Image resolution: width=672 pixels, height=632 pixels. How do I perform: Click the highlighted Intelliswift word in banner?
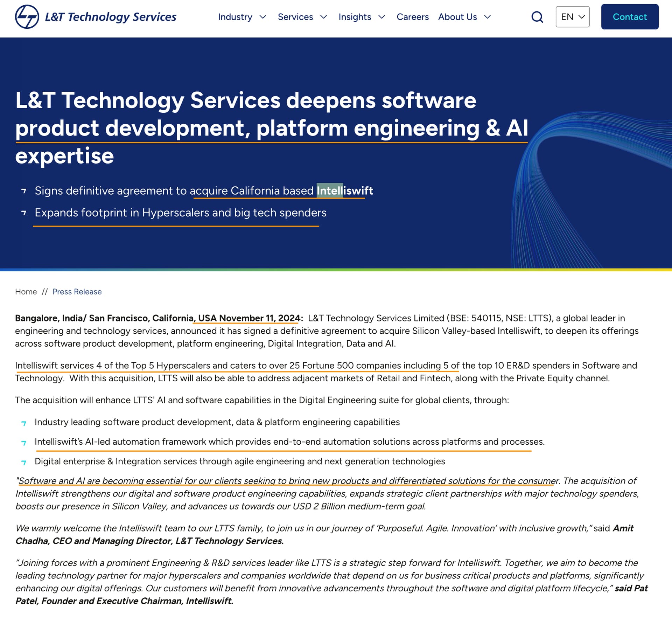click(x=345, y=190)
